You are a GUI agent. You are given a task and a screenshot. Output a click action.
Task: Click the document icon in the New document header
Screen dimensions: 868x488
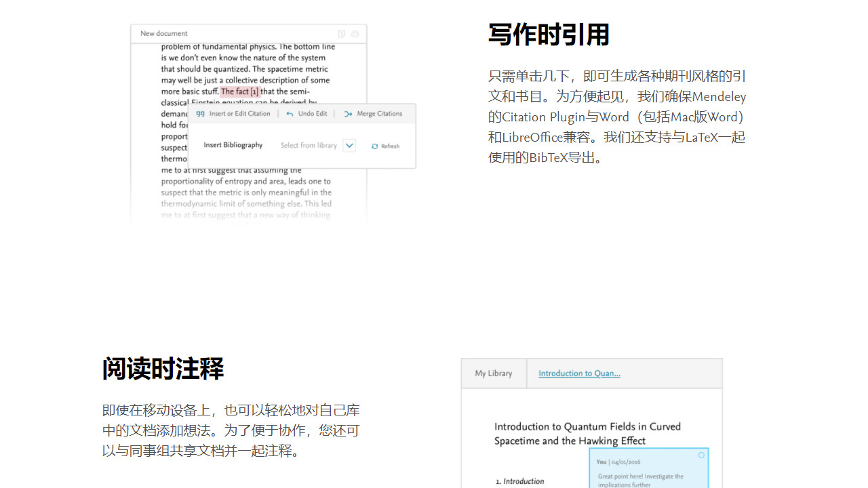[x=341, y=33]
